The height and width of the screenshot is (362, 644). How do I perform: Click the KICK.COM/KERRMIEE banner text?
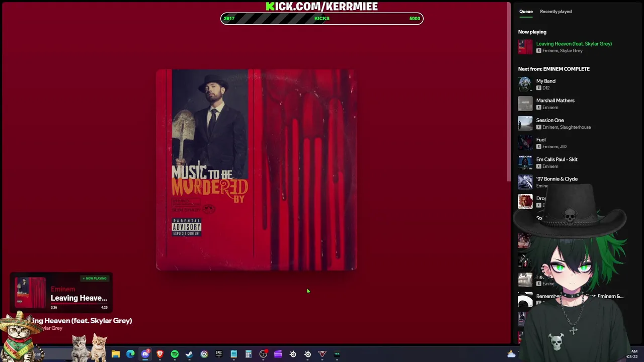click(322, 6)
